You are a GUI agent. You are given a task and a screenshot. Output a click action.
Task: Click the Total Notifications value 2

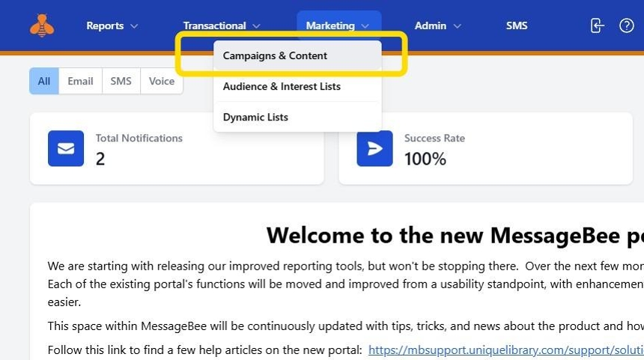[100, 159]
